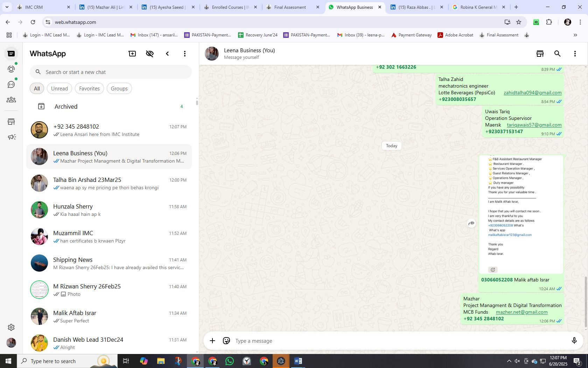The width and height of the screenshot is (588, 368).
Task: Open the business tools storefront icon in sidebar
Action: tap(11, 122)
